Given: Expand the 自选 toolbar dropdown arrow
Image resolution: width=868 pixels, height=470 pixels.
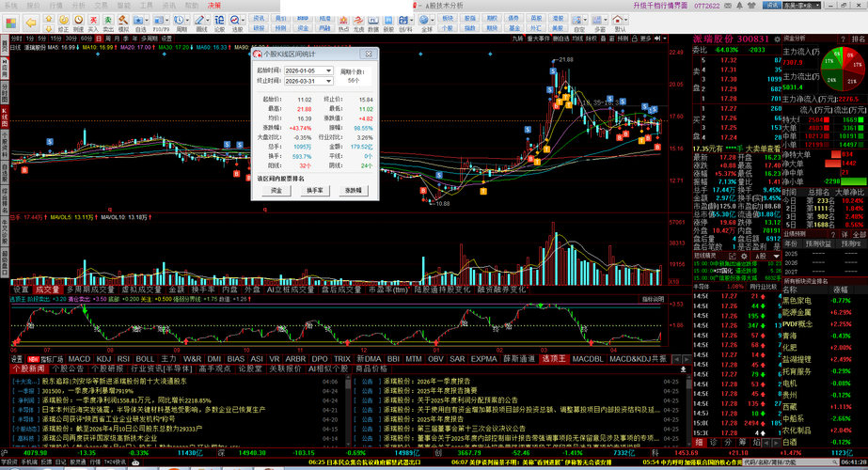Looking at the screenshot, I should (x=148, y=20).
